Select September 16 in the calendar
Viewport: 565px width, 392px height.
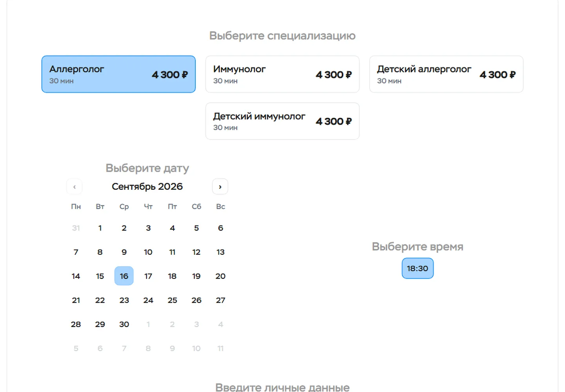coord(124,276)
